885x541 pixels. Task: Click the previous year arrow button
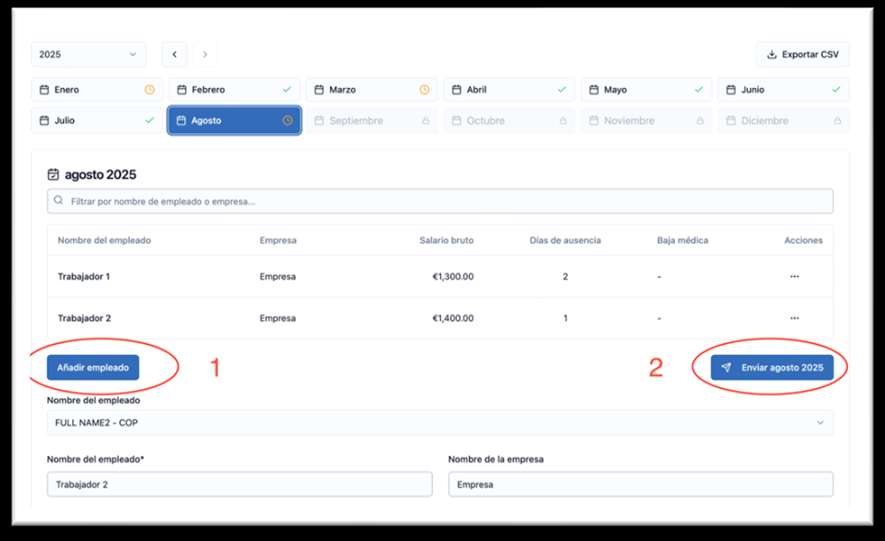click(175, 54)
